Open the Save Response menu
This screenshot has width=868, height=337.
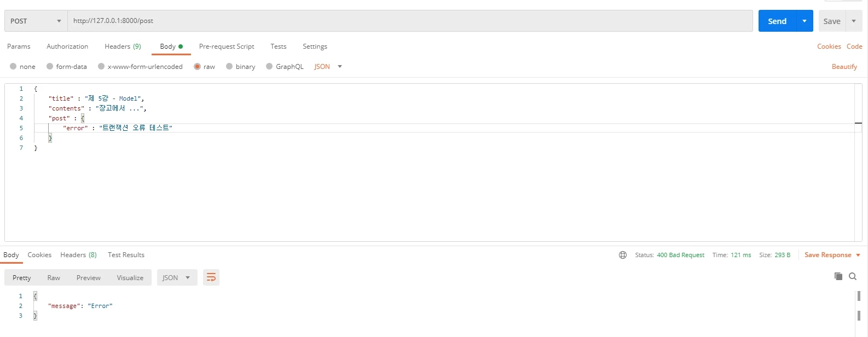(831, 255)
